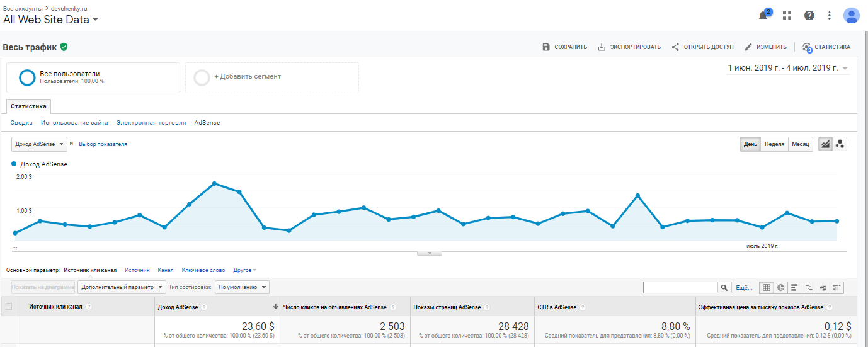Viewport: 868px width, 347px height.
Task: Click the Изменить pencil icon
Action: click(748, 47)
